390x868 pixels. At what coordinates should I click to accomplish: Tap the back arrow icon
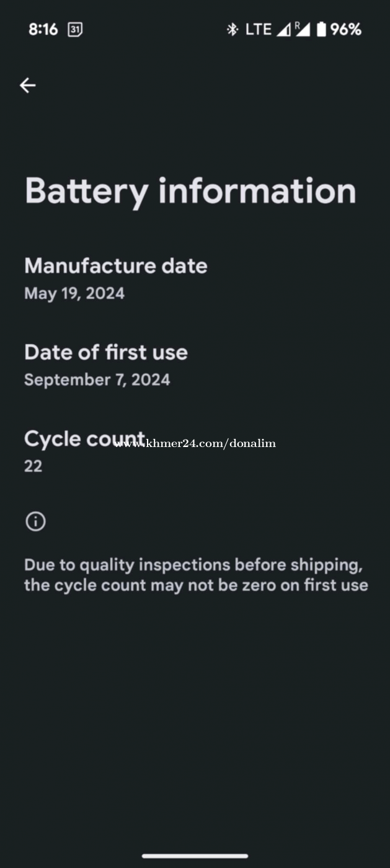[27, 86]
